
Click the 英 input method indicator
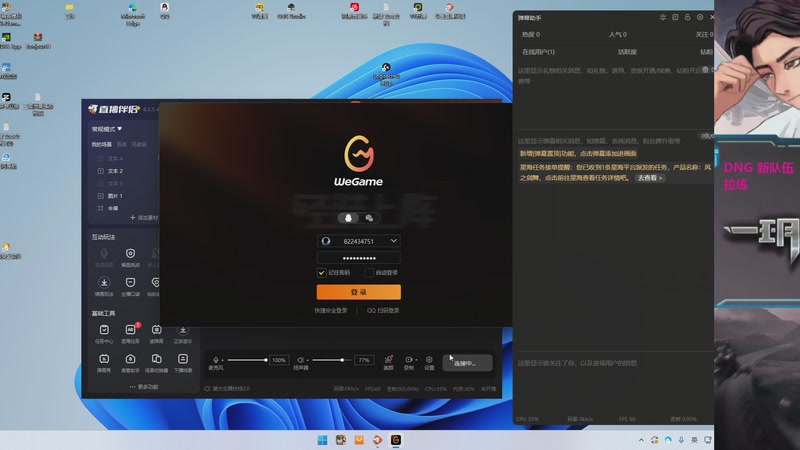pyautogui.click(x=694, y=440)
